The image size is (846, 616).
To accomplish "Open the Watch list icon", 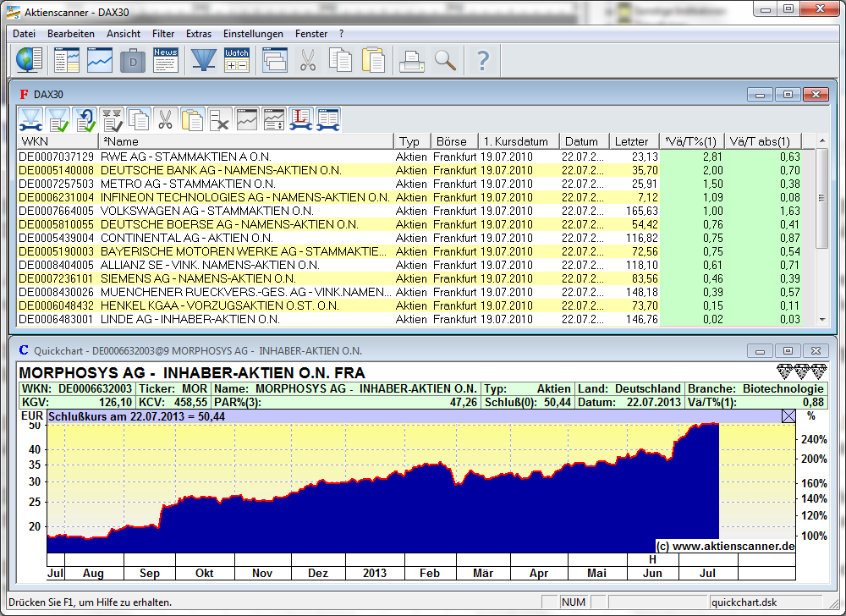I will 237,60.
